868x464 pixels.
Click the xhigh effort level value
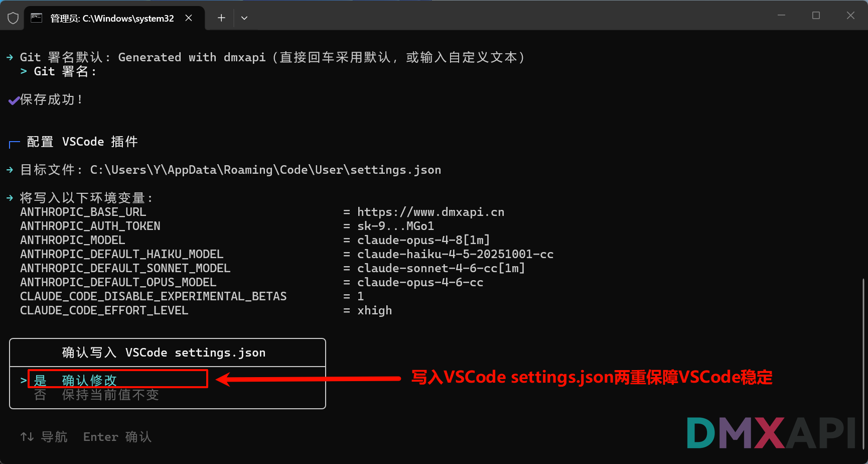click(374, 310)
